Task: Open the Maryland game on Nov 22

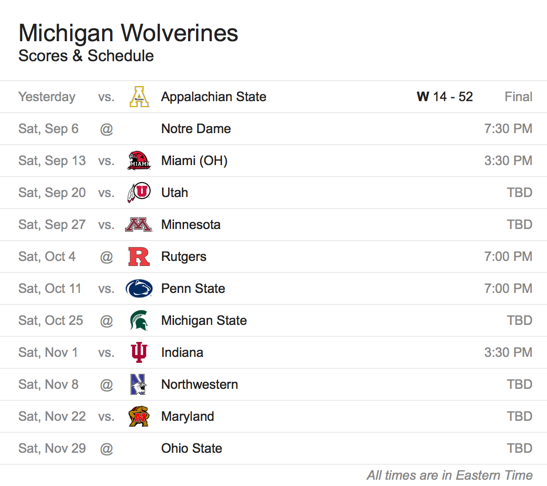Action: click(x=274, y=417)
